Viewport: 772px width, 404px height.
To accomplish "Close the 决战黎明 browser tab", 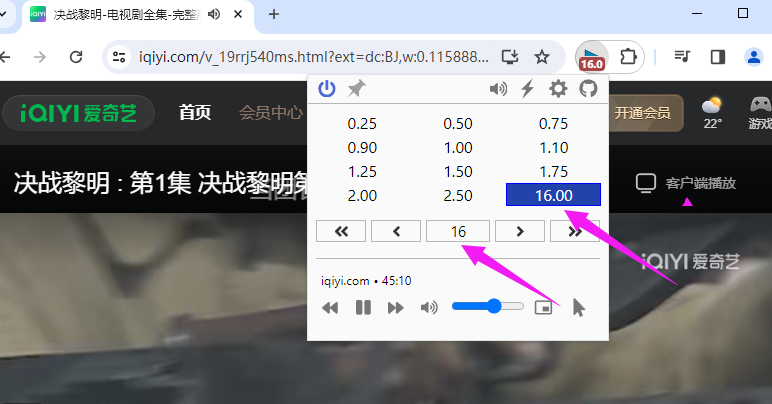I will click(238, 14).
